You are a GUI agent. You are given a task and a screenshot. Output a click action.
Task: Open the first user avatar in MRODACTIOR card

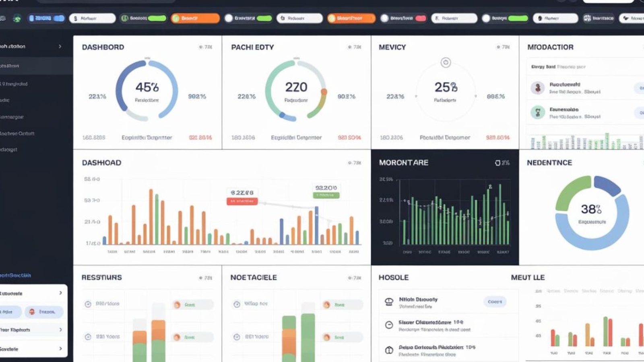(x=537, y=88)
